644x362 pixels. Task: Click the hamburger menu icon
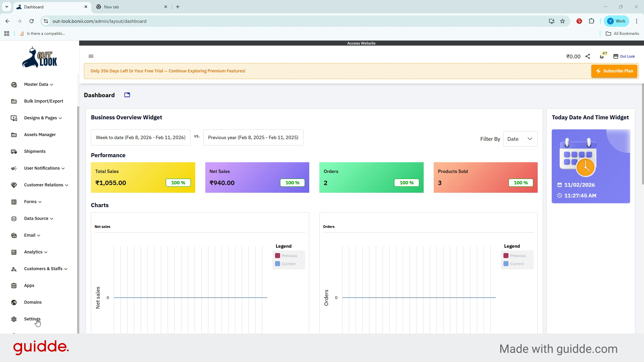(x=91, y=56)
